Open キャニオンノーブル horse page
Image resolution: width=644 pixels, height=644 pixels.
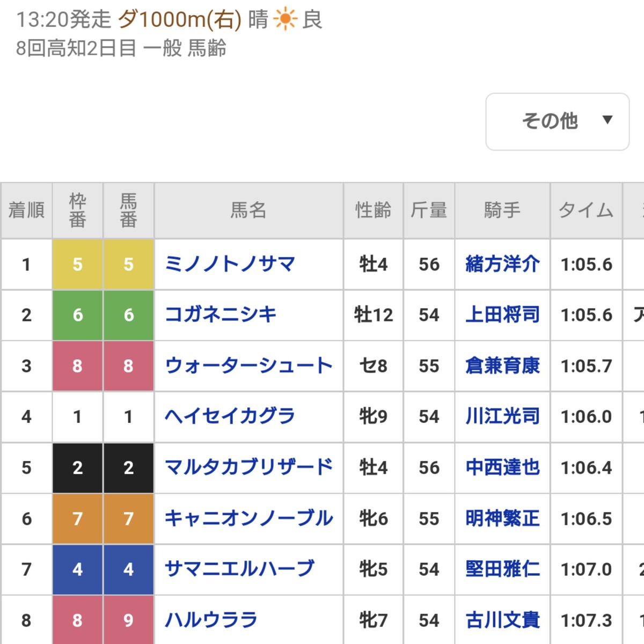pyautogui.click(x=248, y=518)
